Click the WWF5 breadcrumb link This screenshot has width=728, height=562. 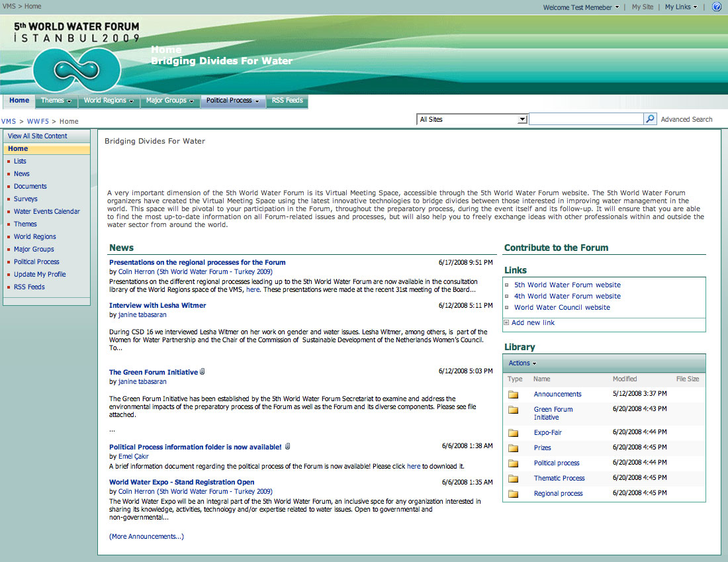click(x=38, y=121)
